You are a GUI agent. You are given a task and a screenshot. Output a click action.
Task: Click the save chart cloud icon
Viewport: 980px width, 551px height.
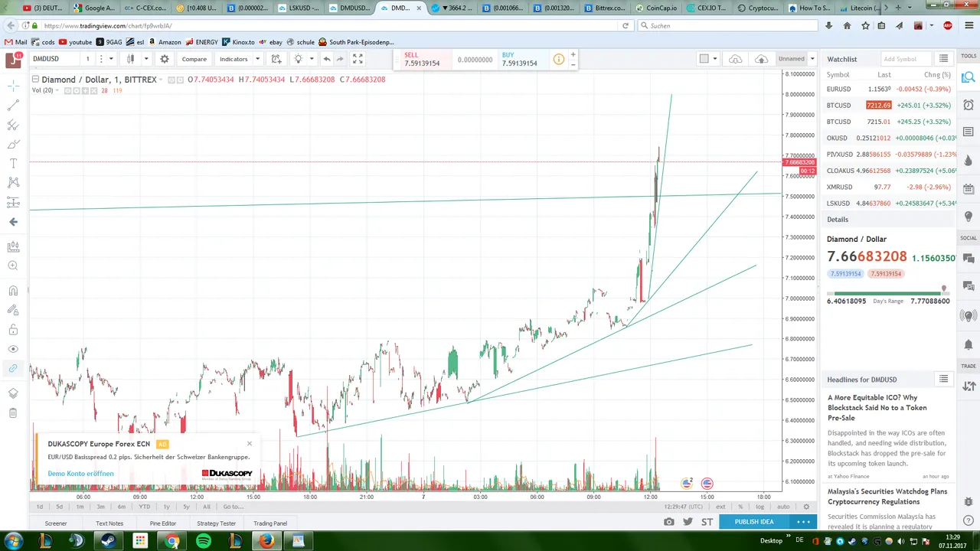761,59
